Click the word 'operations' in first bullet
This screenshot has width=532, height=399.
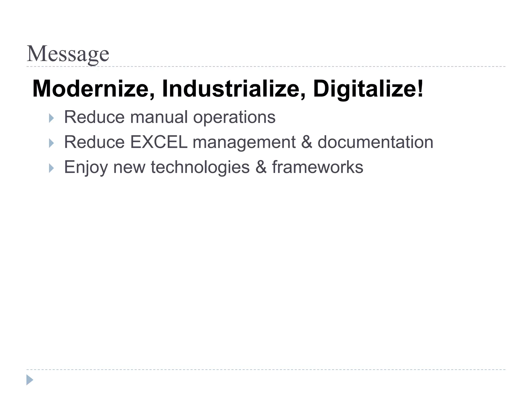coord(234,118)
